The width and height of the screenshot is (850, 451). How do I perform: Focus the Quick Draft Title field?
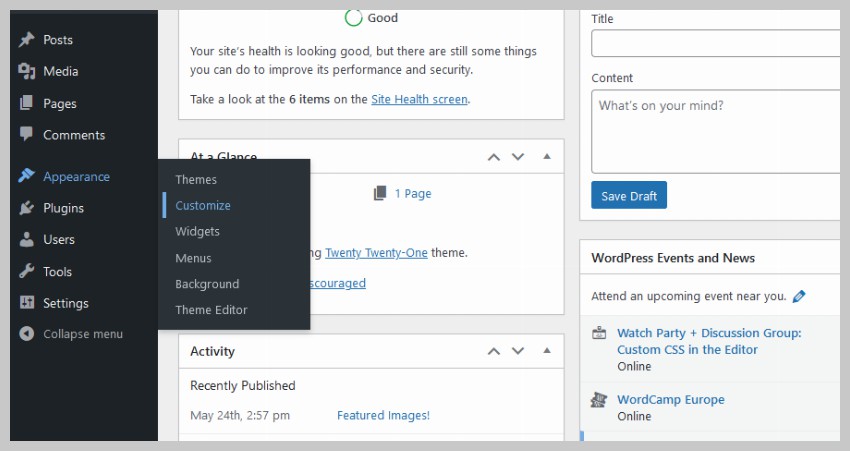pyautogui.click(x=716, y=43)
